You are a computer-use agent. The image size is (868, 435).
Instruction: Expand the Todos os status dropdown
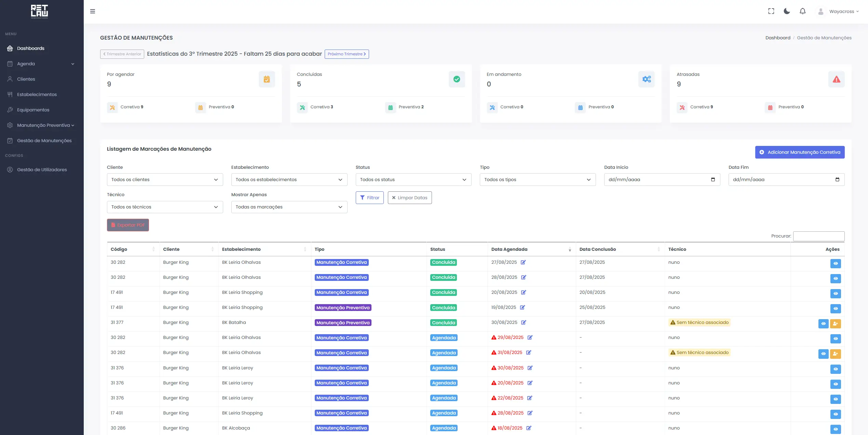click(x=413, y=180)
